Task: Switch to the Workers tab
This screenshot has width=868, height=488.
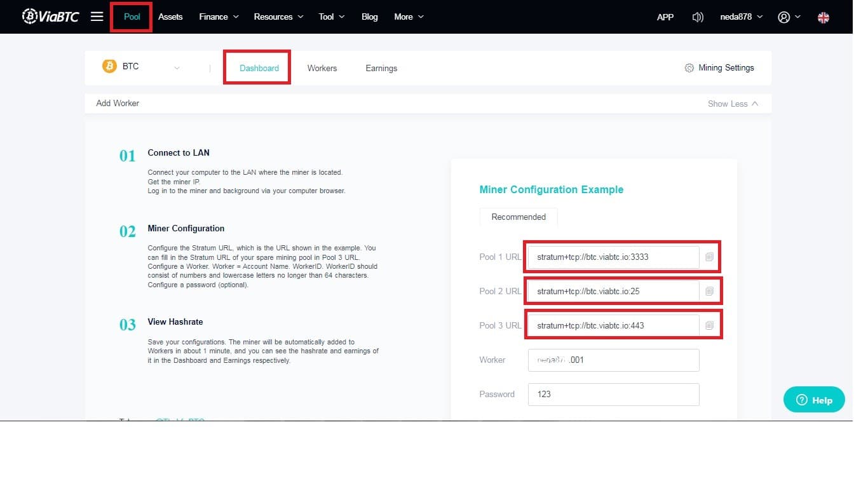Action: pos(322,68)
